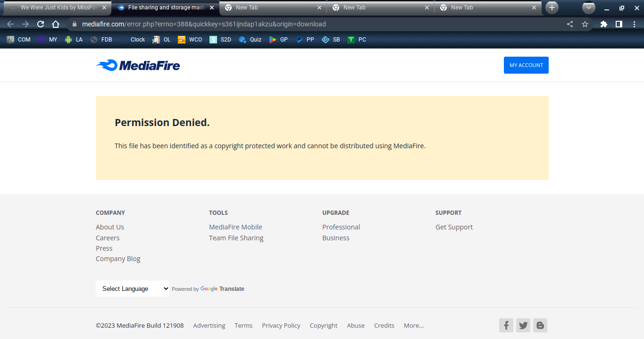Open the WCO bookmark
The width and height of the screenshot is (644, 339).
point(190,40)
